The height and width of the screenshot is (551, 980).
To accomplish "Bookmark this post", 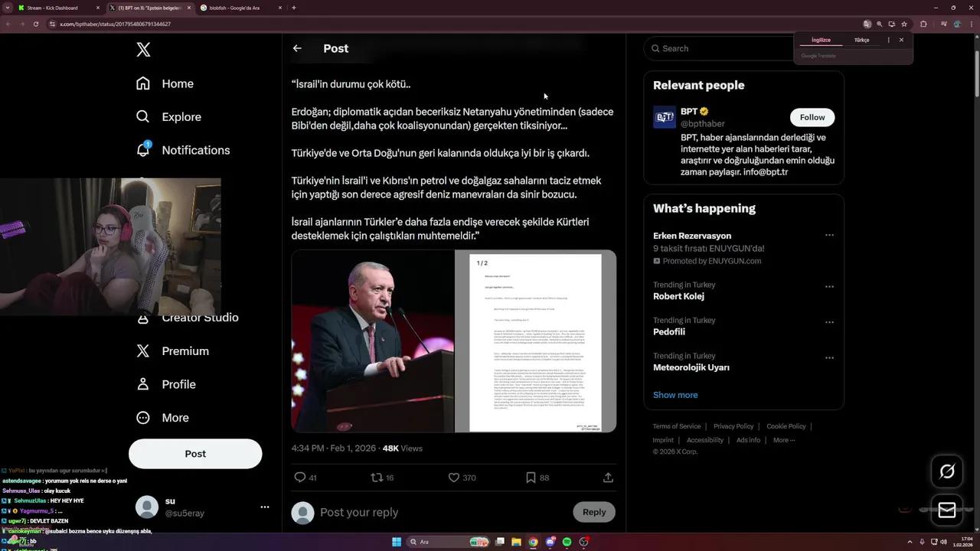I will pos(531,478).
